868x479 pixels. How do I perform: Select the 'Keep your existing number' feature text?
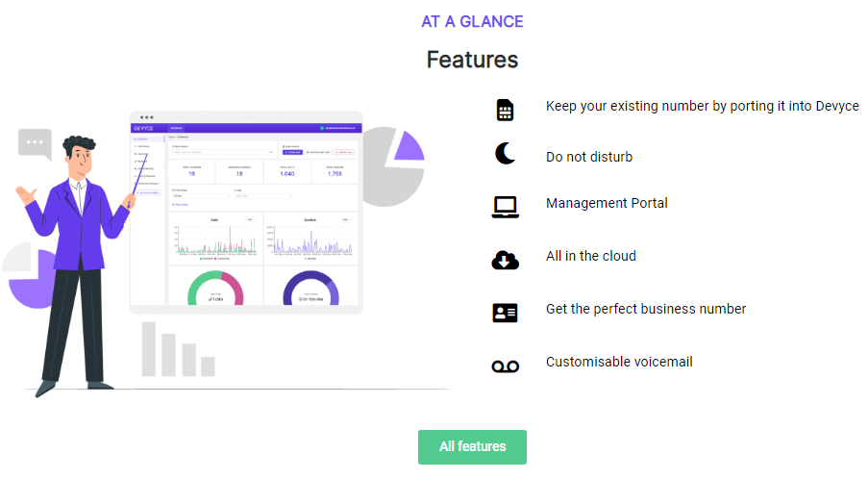702,106
